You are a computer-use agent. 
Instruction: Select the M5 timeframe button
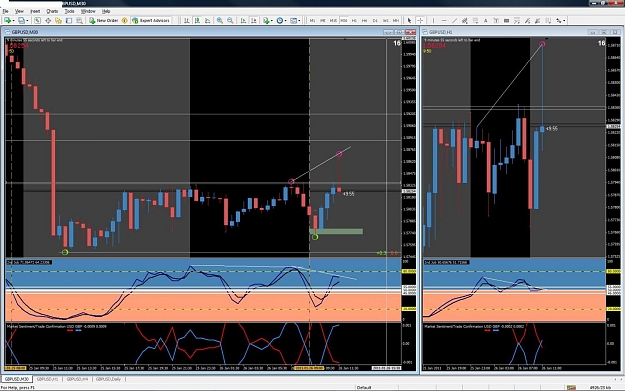click(323, 20)
